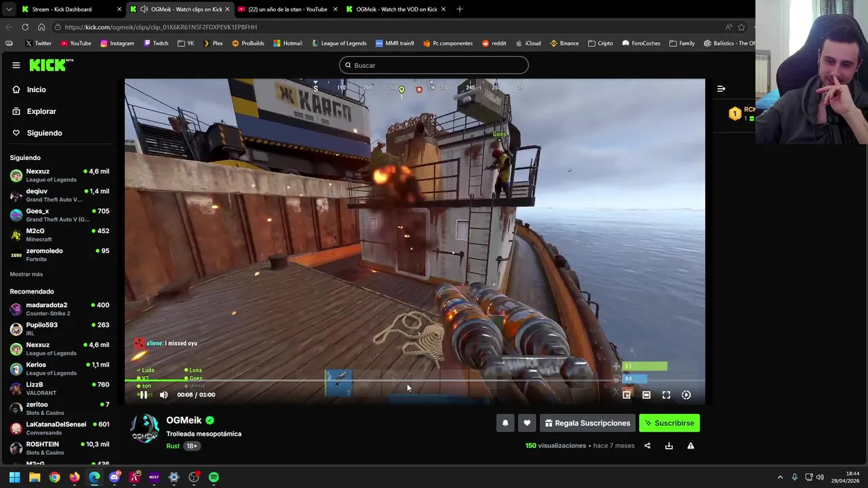Report the clip with warning icon
The image size is (868, 488).
pyautogui.click(x=690, y=445)
